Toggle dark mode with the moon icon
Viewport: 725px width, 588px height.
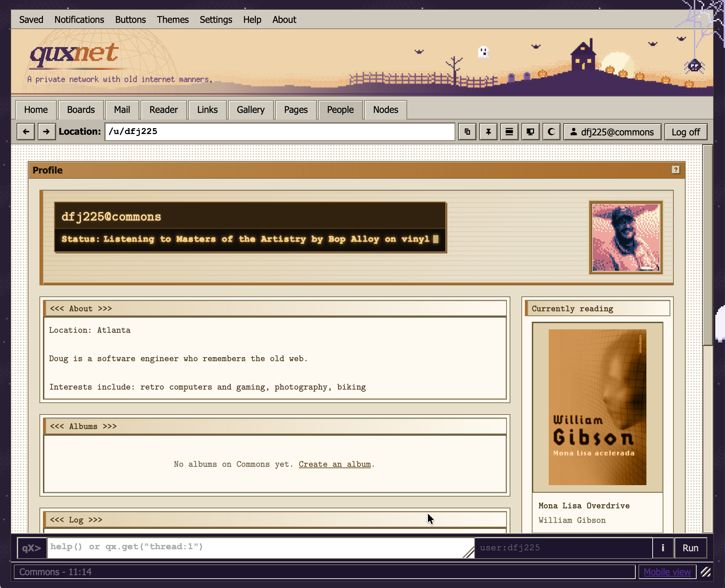(552, 132)
